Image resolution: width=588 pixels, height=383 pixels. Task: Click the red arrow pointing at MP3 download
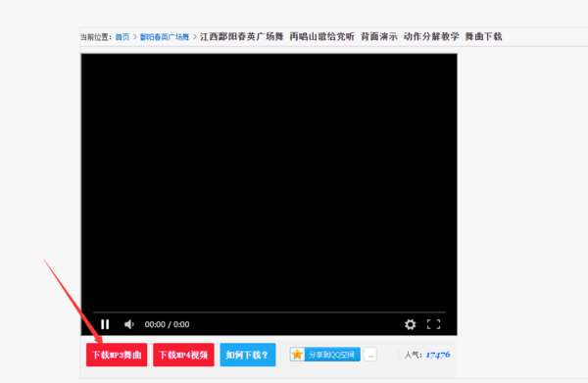point(73,301)
